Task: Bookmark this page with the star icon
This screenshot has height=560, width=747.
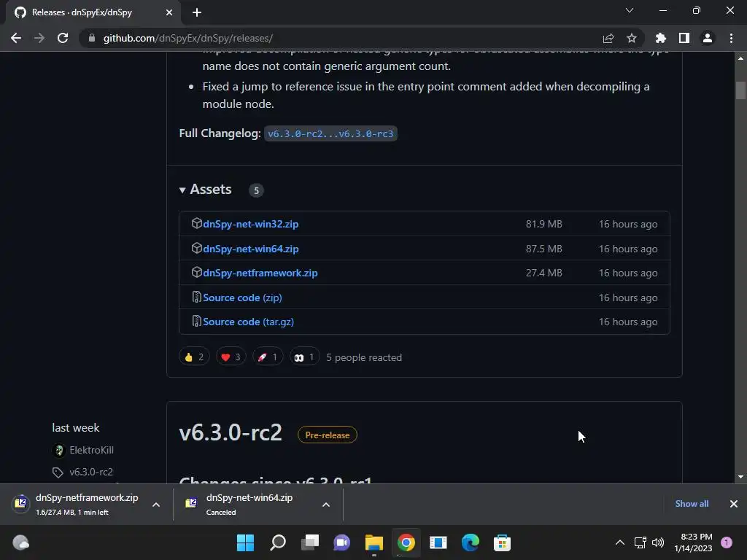Action: click(631, 38)
